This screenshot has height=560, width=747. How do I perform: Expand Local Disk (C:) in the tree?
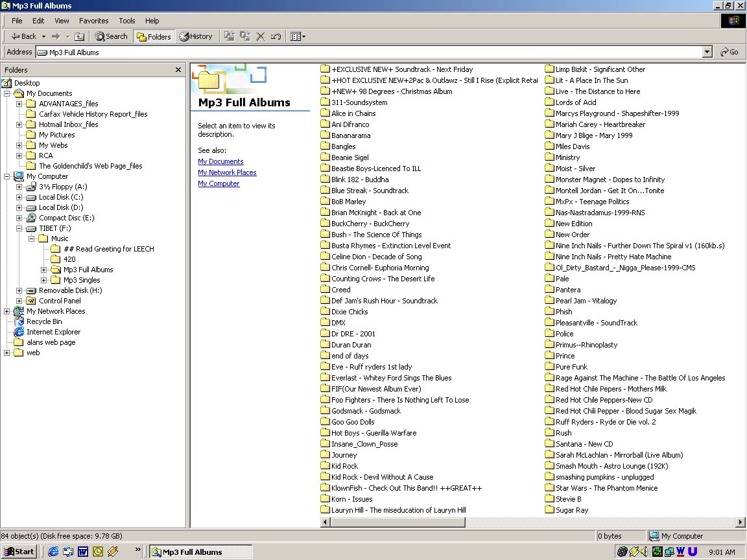pos(19,197)
